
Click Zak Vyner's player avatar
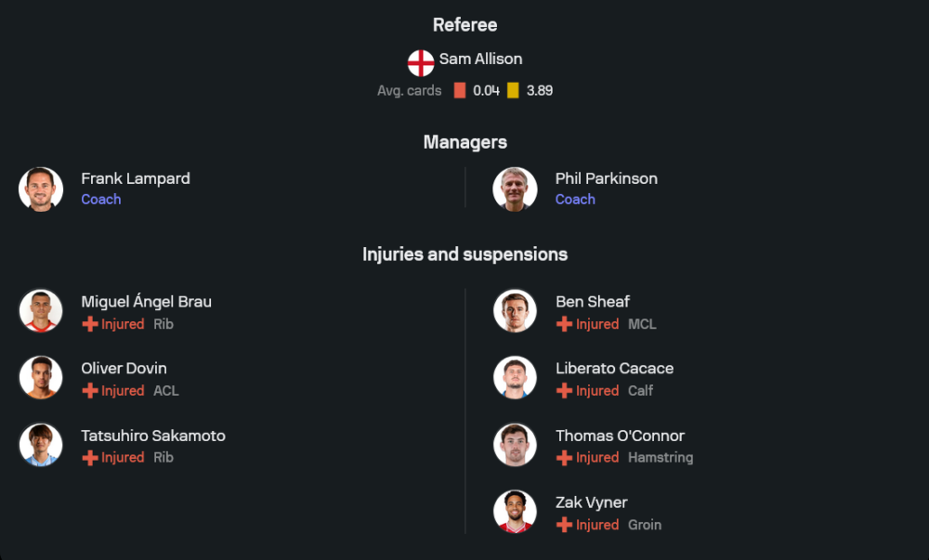pos(515,512)
